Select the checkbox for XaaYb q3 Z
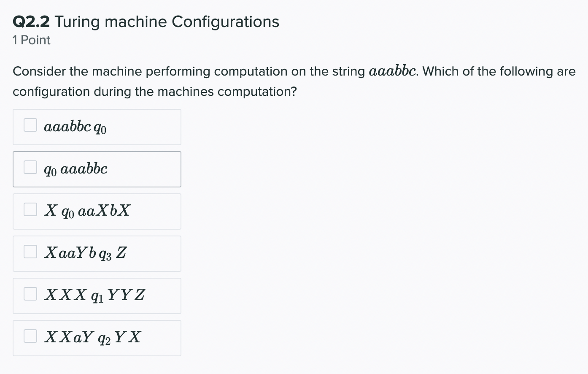588x374 pixels. (30, 252)
